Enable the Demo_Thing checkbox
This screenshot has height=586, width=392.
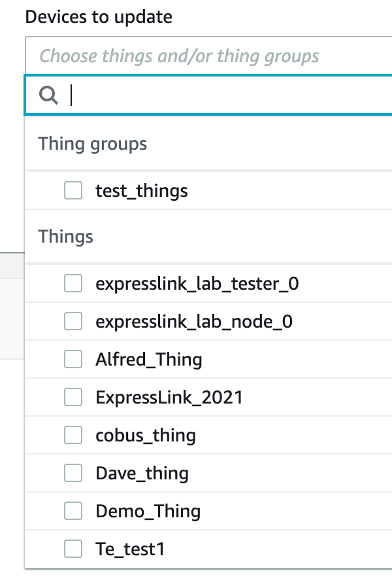tap(73, 511)
